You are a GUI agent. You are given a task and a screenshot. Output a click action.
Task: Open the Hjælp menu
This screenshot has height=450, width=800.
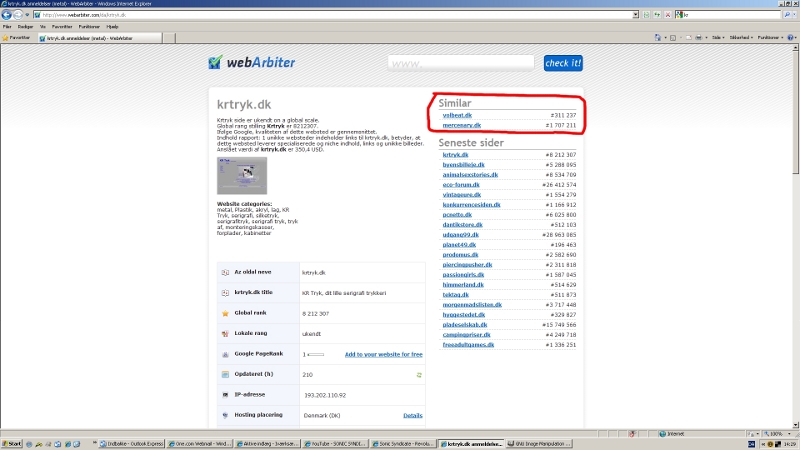(x=111, y=27)
